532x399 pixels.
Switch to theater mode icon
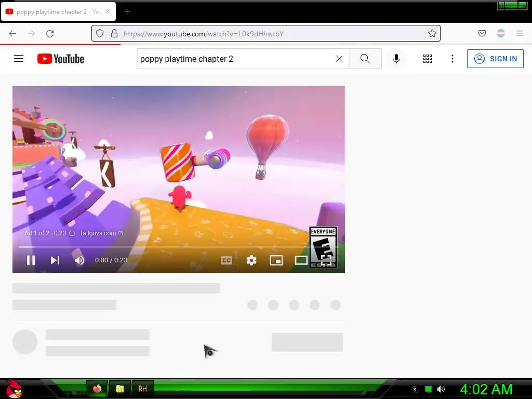[301, 260]
